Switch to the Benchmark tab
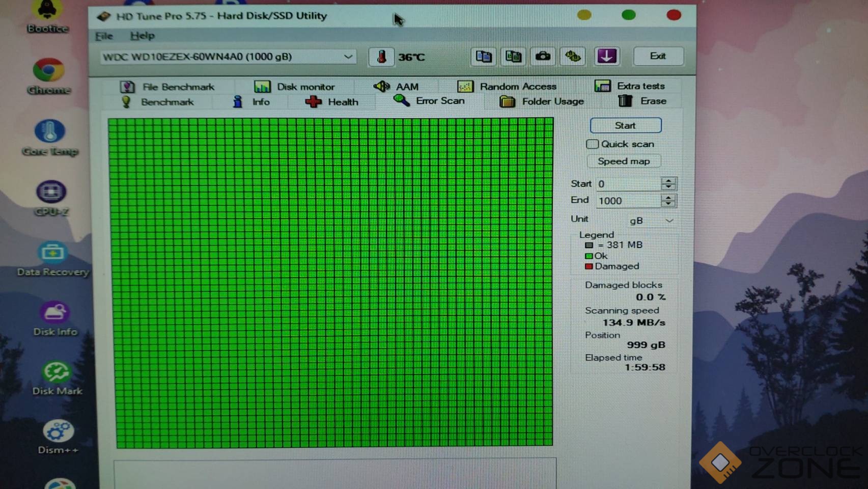The height and width of the screenshot is (489, 868). [x=158, y=102]
